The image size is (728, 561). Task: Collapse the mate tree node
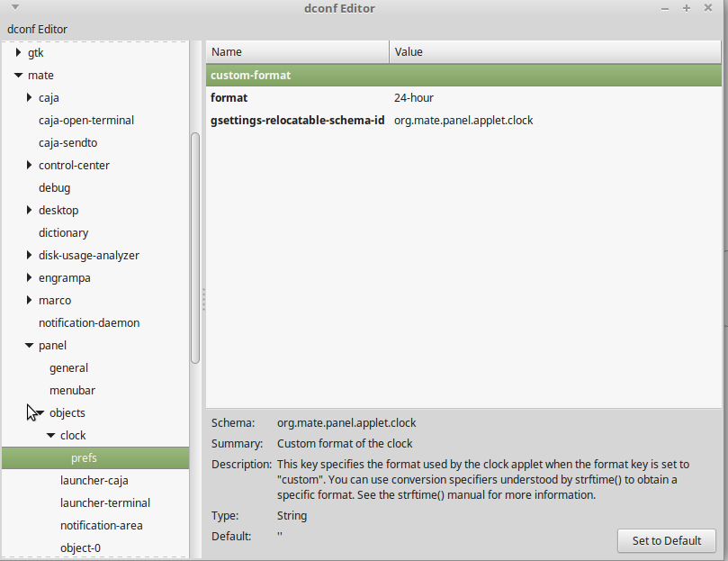pos(17,75)
